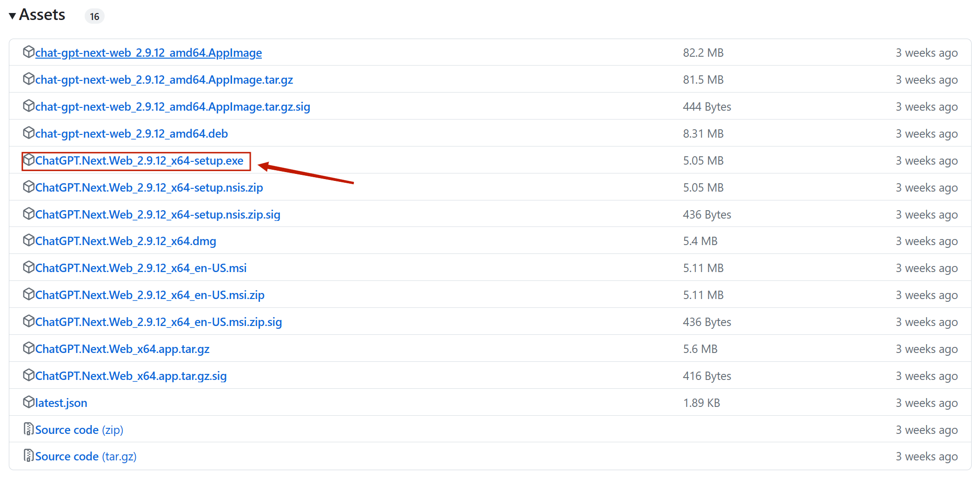Open the x64_en-US.msi.zip.sig link
This screenshot has width=980, height=479.
(159, 322)
